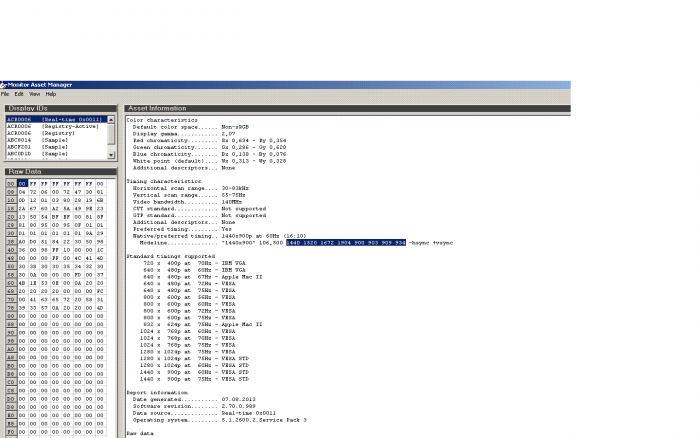This screenshot has width=700, height=438.
Task: Click Display IDs list scroll-up arrow
Action: 111,120
